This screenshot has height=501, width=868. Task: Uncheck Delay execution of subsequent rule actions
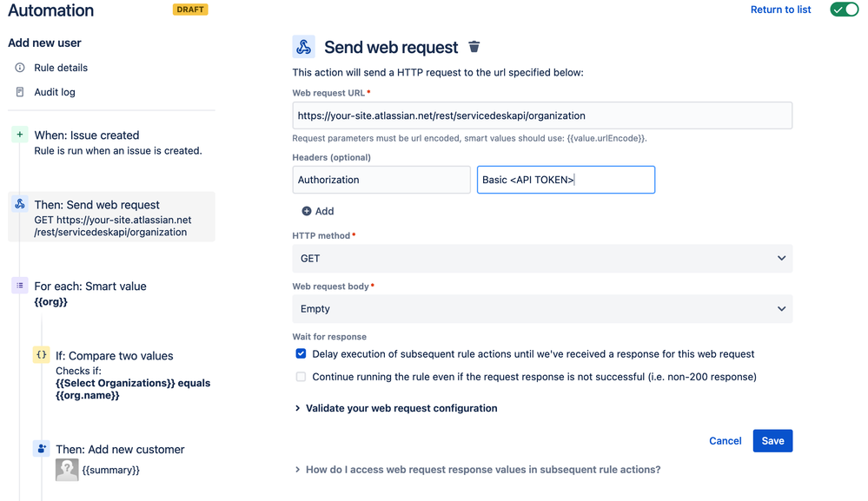click(x=301, y=354)
